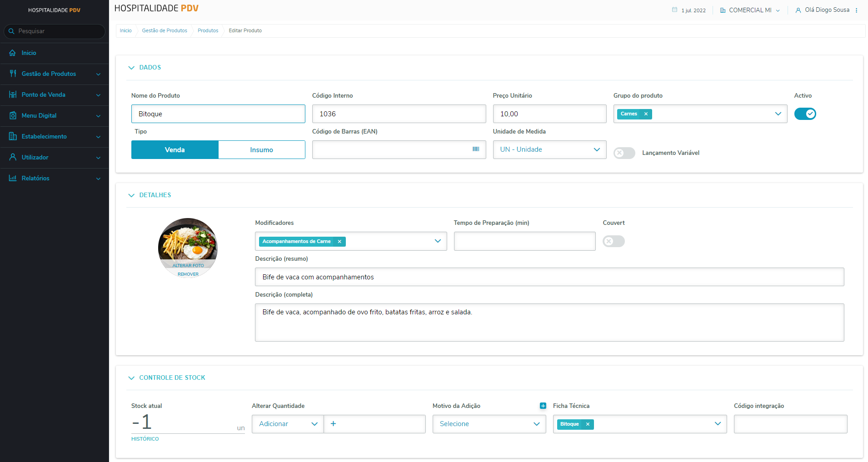Click the barcode scanner icon in EAN field
This screenshot has height=462, width=868.
tap(476, 149)
